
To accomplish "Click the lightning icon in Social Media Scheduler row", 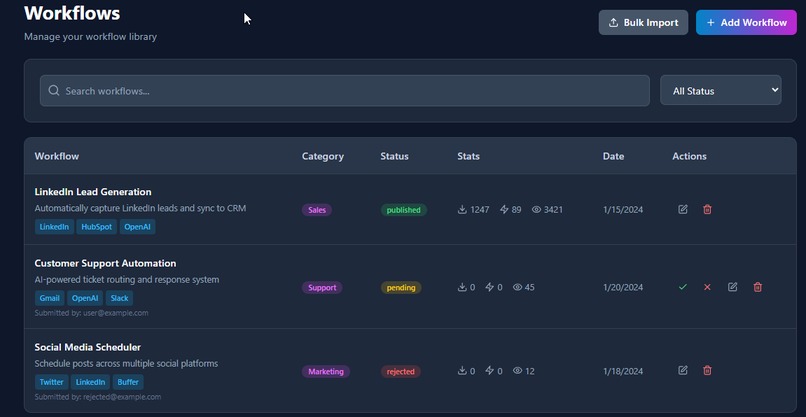I will pos(490,370).
